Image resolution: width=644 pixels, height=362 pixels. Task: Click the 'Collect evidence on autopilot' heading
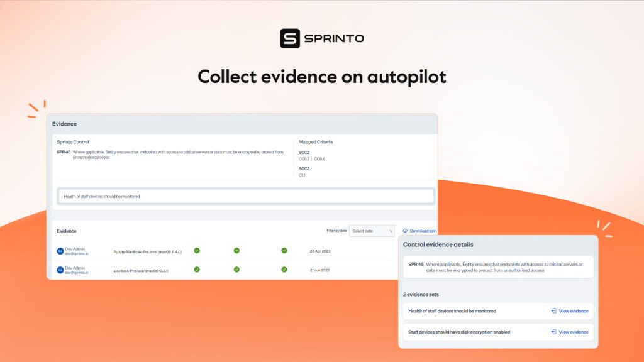322,77
